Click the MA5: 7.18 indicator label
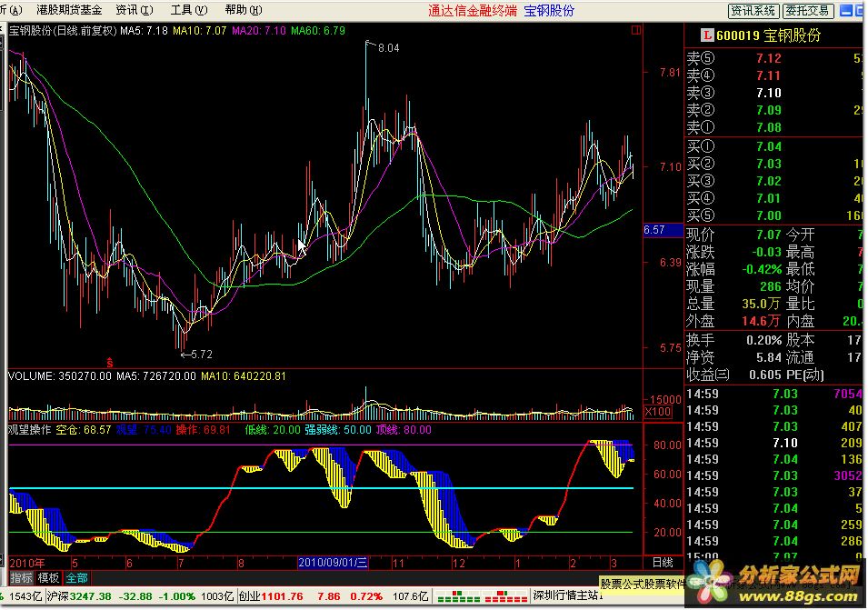Viewport: 868px width, 610px height. 144,31
